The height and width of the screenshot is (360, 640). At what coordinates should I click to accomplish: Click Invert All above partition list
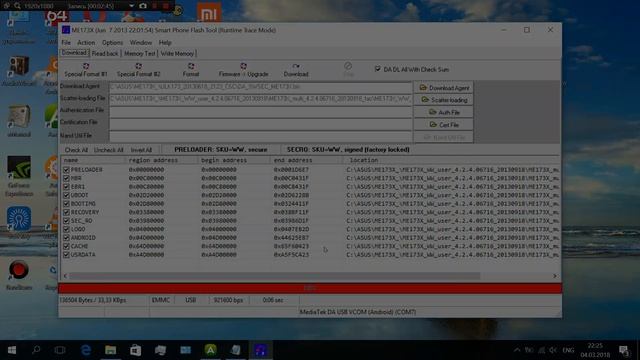(x=141, y=150)
